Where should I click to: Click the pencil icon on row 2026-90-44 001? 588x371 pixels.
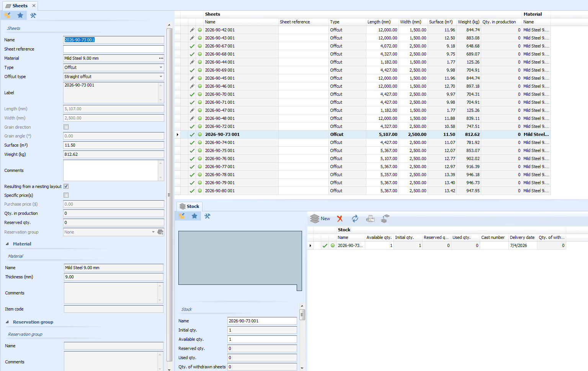(192, 62)
